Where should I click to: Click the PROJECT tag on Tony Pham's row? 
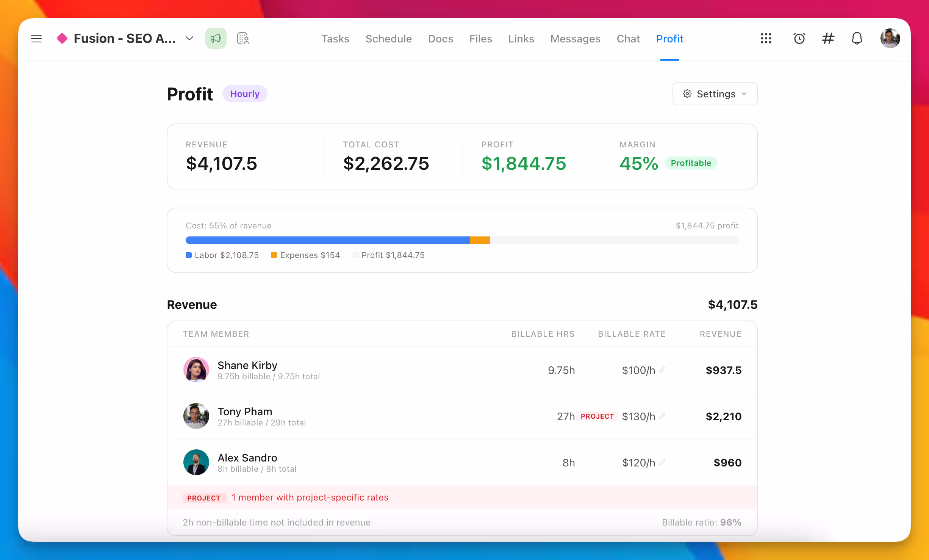click(597, 416)
